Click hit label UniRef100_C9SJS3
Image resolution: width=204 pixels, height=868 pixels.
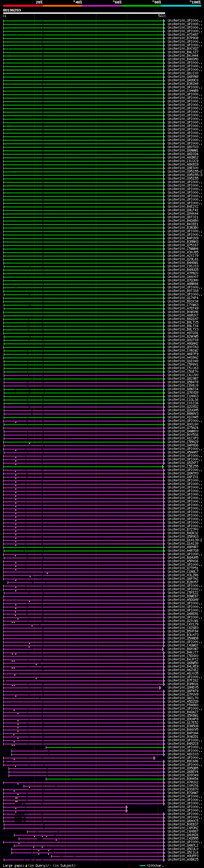tap(183, 266)
